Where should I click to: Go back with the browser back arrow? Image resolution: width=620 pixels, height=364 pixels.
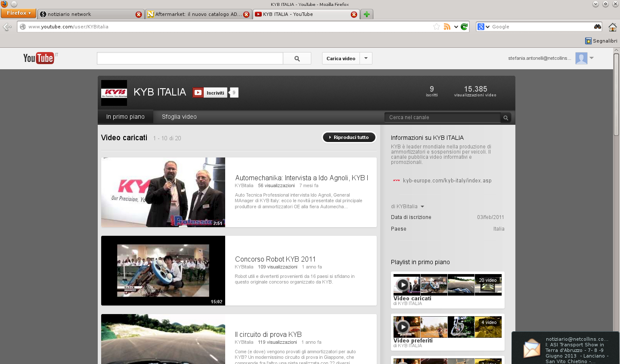click(x=7, y=27)
